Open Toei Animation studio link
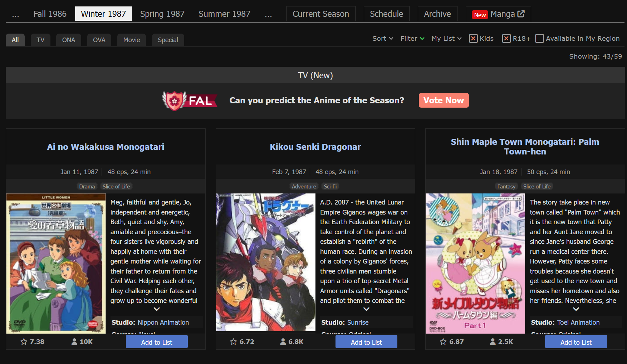Viewport: 627px width, 364px height. click(x=578, y=322)
